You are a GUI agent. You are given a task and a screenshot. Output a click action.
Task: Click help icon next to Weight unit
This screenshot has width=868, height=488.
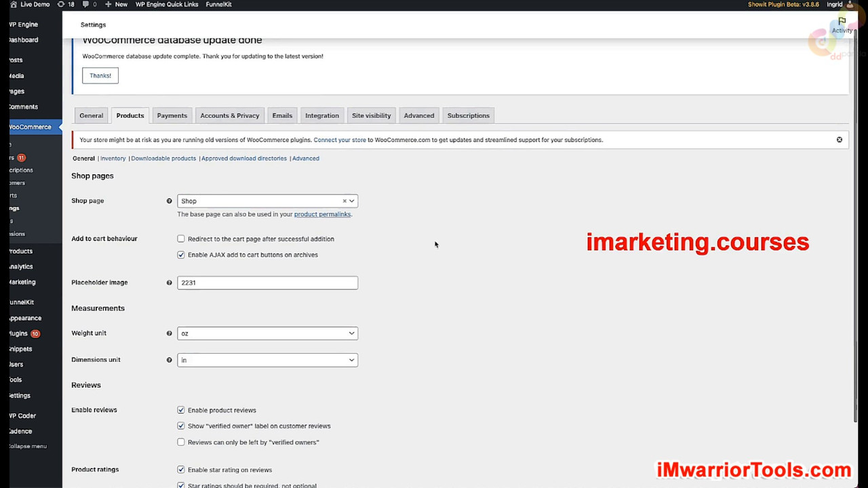170,333
